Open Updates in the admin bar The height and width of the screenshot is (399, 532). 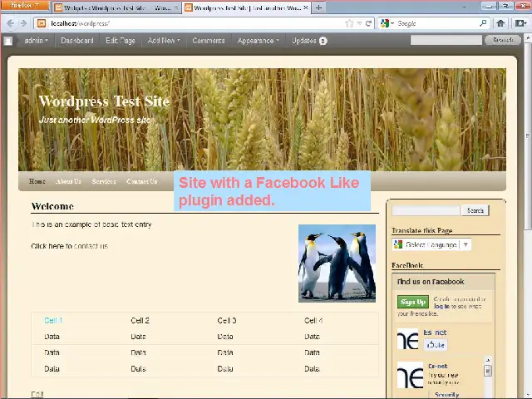tap(309, 41)
